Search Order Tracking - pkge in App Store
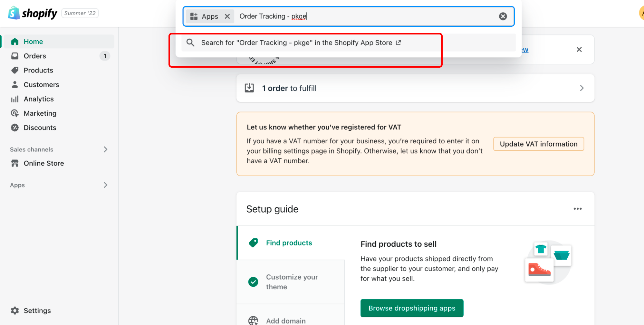644x325 pixels. tap(349, 43)
